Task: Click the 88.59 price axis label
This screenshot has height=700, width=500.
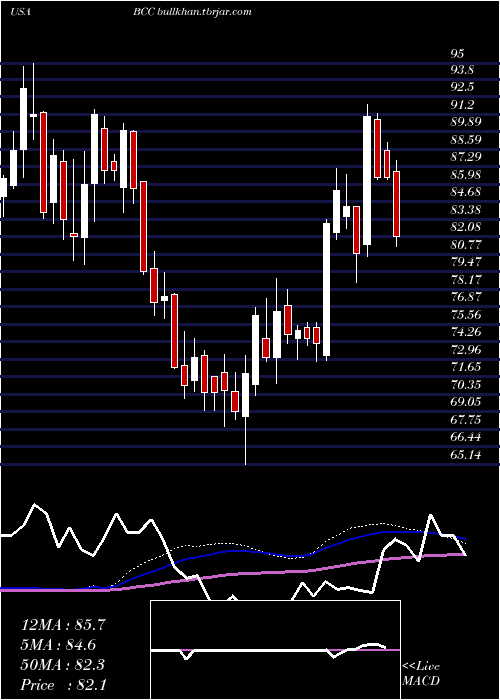Action: coord(465,139)
